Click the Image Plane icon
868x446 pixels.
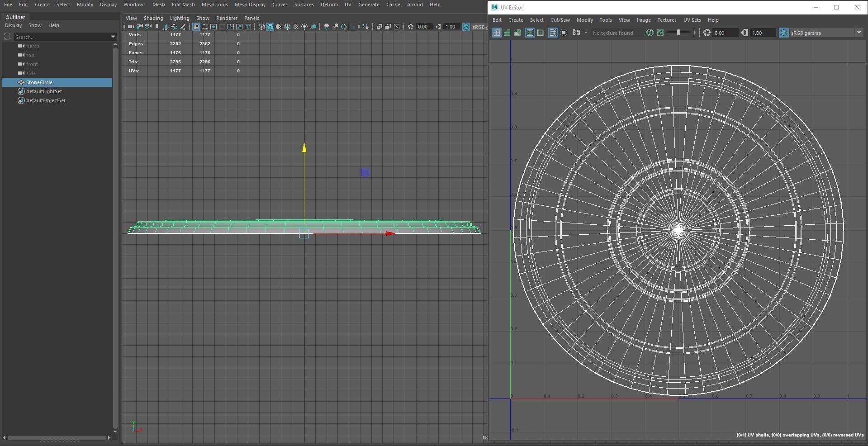[166, 27]
